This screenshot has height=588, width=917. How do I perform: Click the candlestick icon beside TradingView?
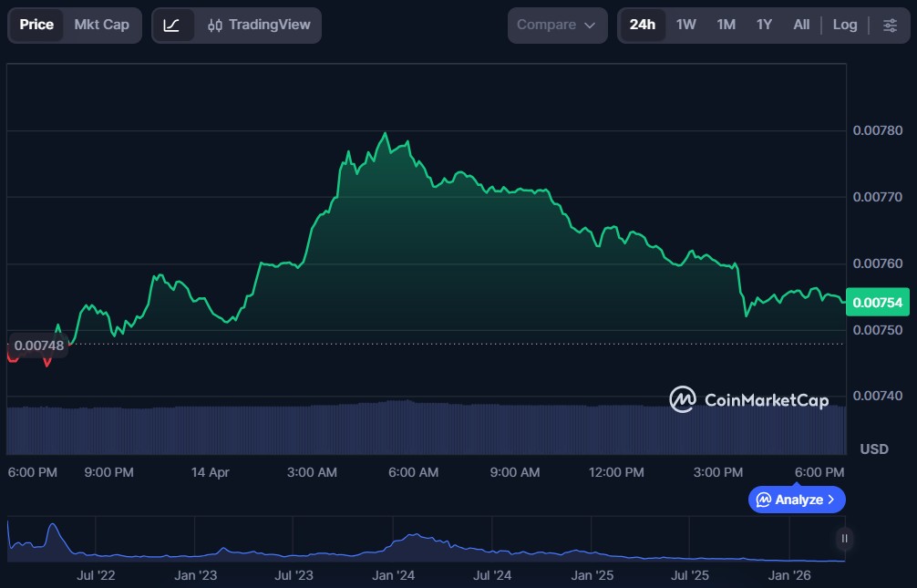coord(215,26)
